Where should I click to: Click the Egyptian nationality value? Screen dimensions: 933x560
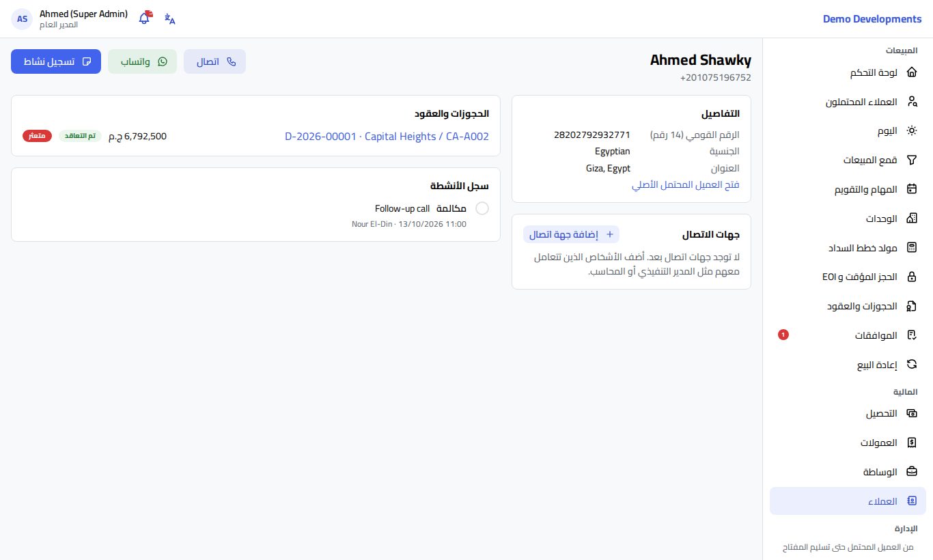(x=613, y=151)
